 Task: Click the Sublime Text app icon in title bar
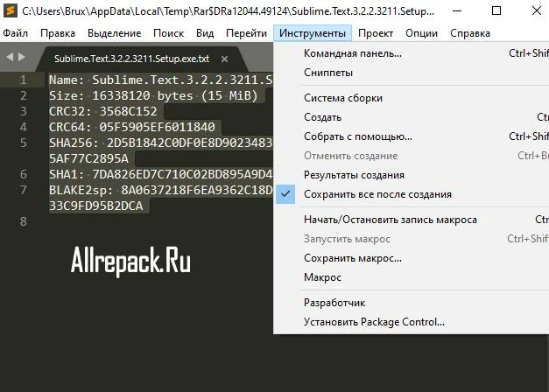coord(11,10)
